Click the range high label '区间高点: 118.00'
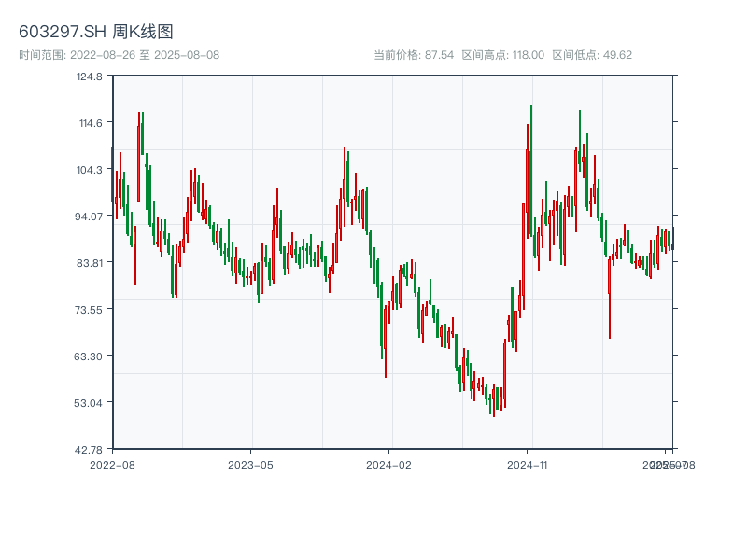This screenshot has height=560, width=747. 502,55
